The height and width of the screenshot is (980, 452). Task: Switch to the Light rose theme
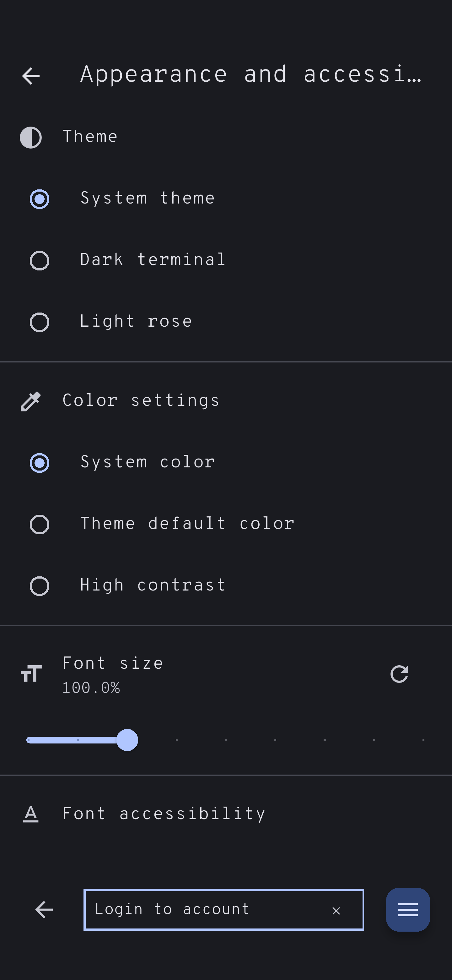pos(40,322)
